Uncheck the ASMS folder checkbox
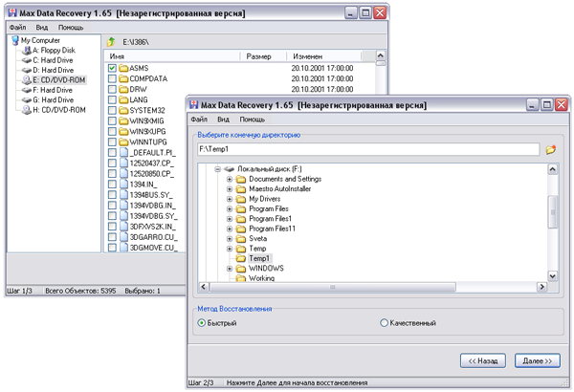 [112, 69]
